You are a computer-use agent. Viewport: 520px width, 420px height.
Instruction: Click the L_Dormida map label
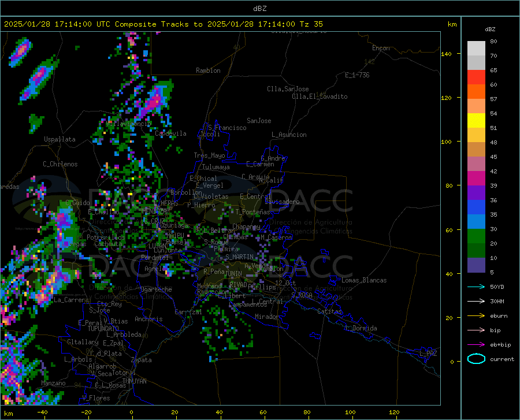(x=361, y=328)
